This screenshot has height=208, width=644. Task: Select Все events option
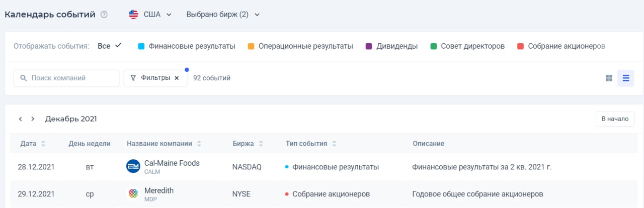click(x=109, y=46)
